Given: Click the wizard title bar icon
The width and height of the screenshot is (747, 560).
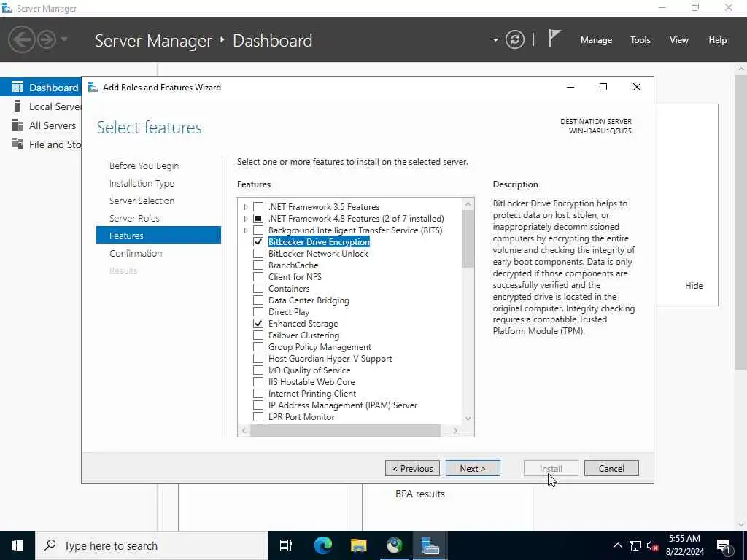Looking at the screenshot, I should 93,87.
